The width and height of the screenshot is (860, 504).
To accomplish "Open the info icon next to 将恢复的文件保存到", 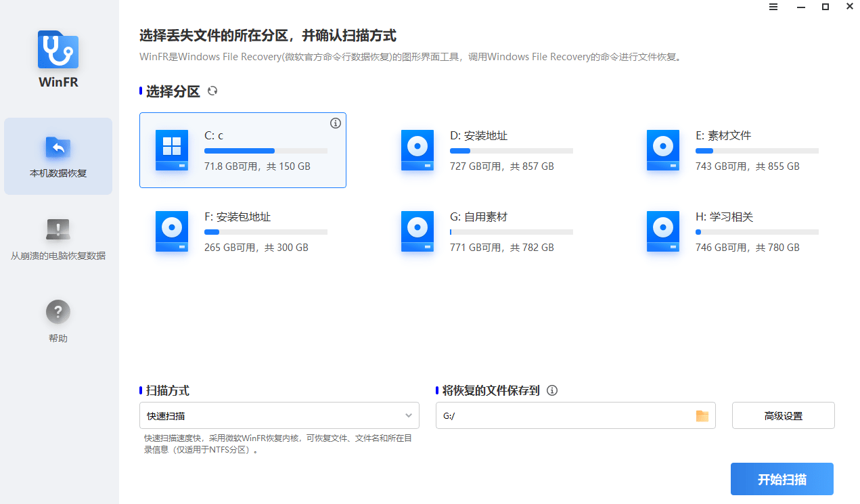I will point(553,390).
